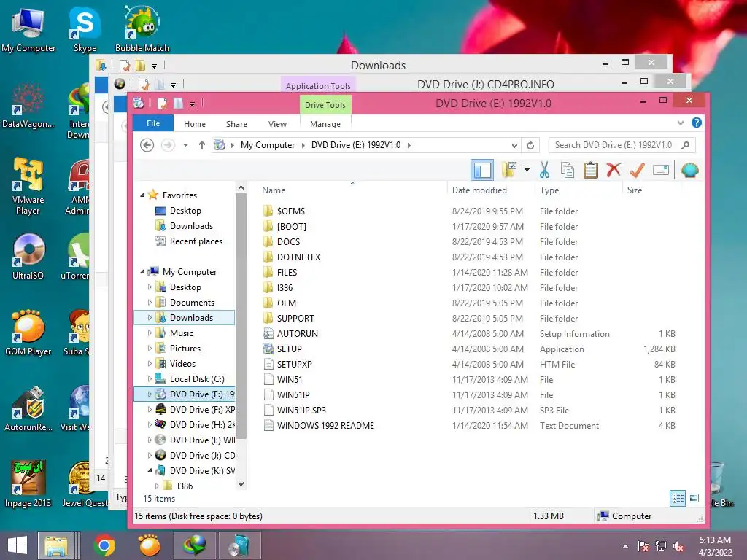Image resolution: width=747 pixels, height=560 pixels.
Task: Show hidden tray icons arrow
Action: pos(625,546)
